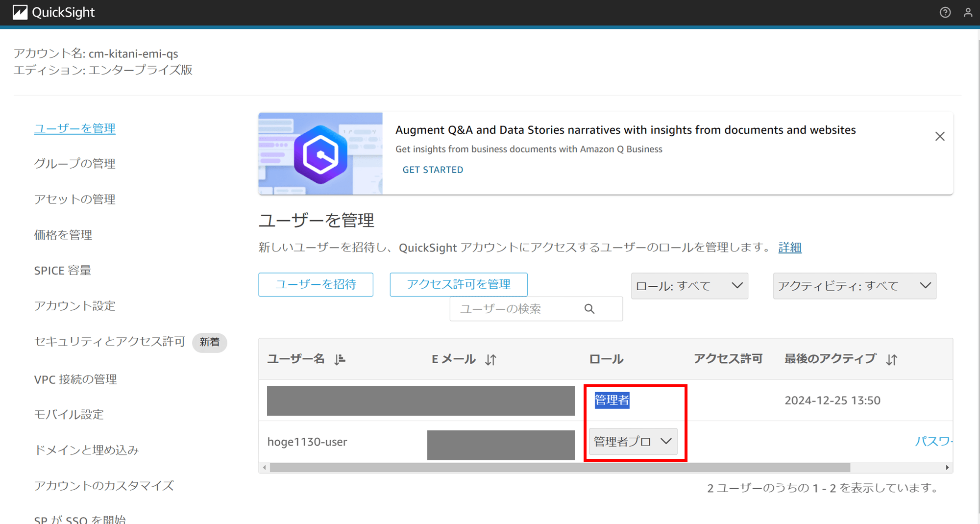Screen dimensions: 980x524
Task: Open アカウントのカスタマイズ in the sidebar
Action: 104,486
